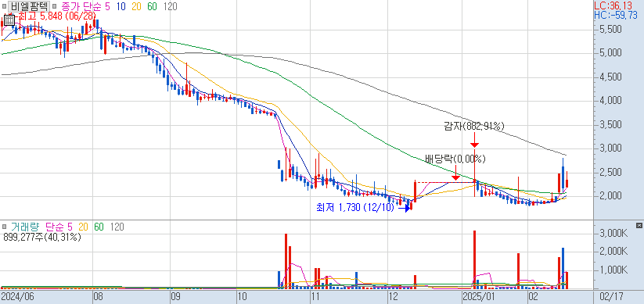This screenshot has width=644, height=304.
Task: Click the red arrow under 감자 marker
Action: [x=474, y=140]
